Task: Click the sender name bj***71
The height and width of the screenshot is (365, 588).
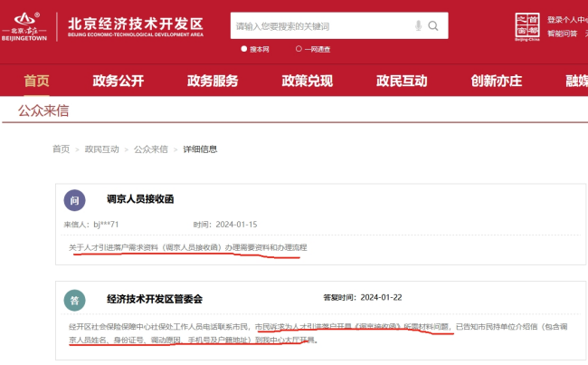Action: pos(106,225)
